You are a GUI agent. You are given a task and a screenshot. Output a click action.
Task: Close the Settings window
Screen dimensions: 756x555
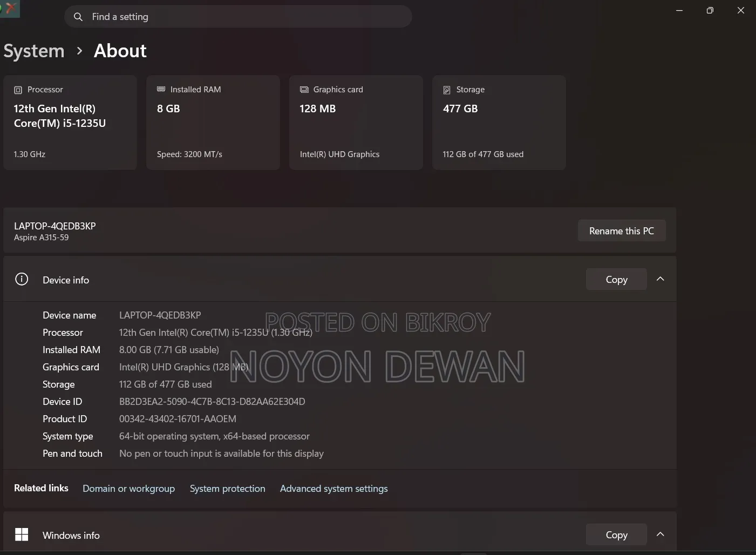(741, 10)
